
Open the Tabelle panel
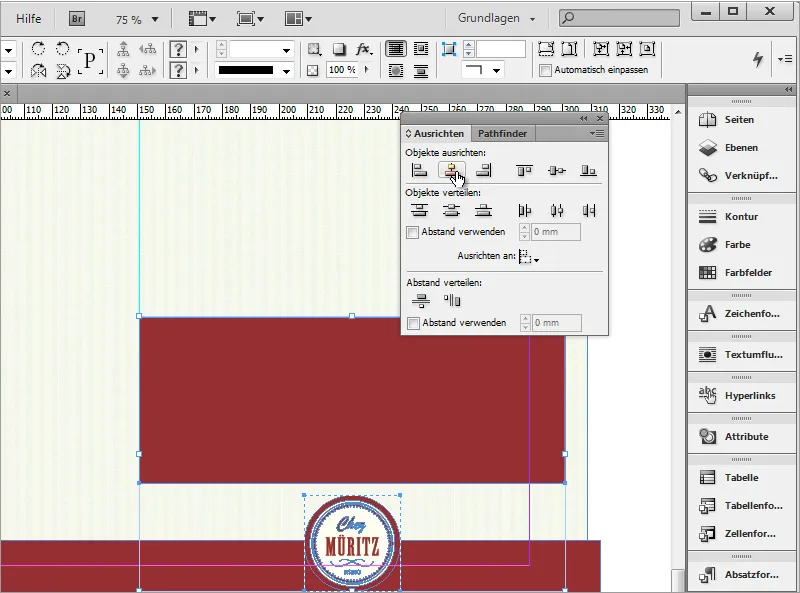point(741,478)
